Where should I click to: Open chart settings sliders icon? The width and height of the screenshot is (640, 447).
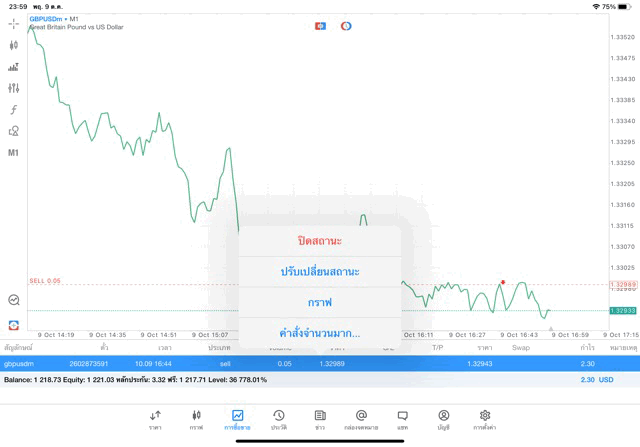pos(14,88)
